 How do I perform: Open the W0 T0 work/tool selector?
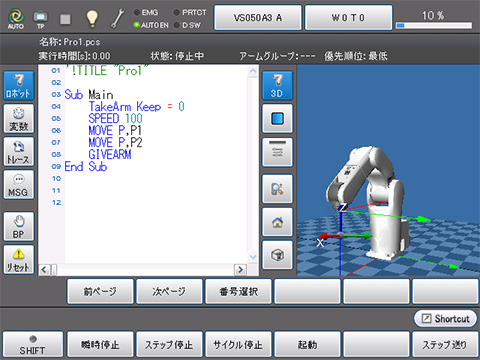(x=348, y=18)
